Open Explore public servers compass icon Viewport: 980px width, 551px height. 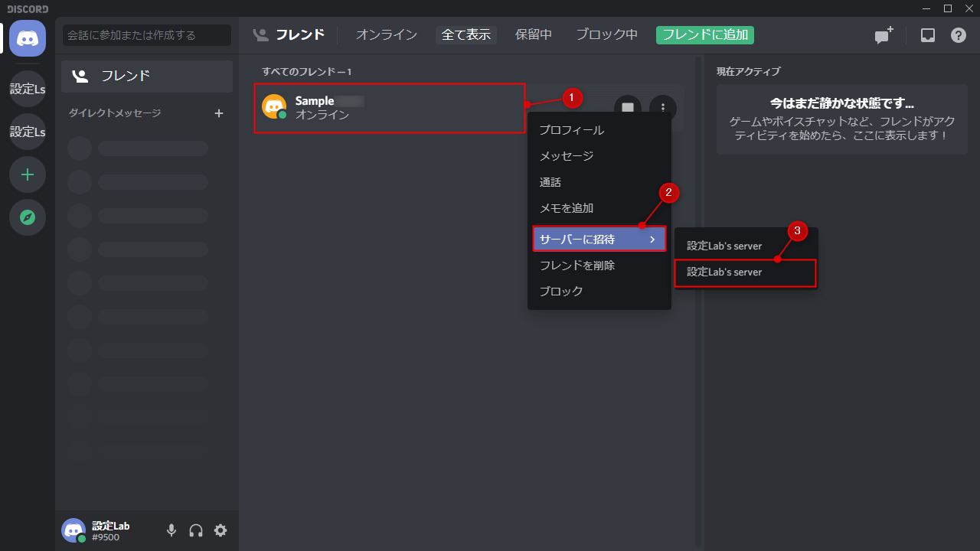[28, 217]
